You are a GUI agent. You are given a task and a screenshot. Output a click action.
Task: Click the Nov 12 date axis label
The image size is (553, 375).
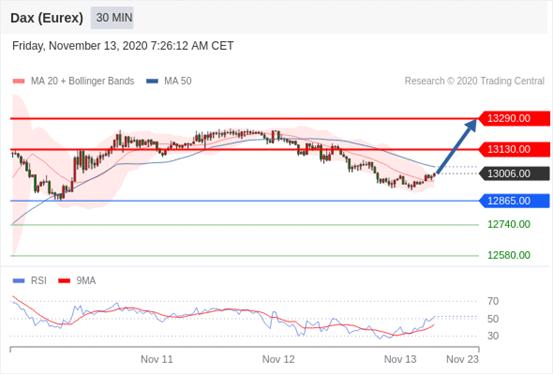278,359
